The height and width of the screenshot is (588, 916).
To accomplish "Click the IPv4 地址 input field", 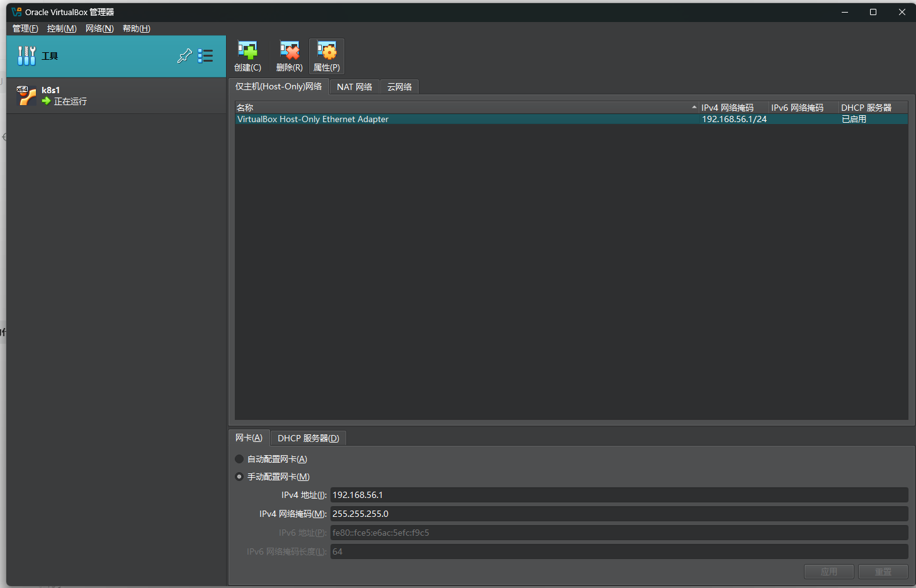I will 618,495.
